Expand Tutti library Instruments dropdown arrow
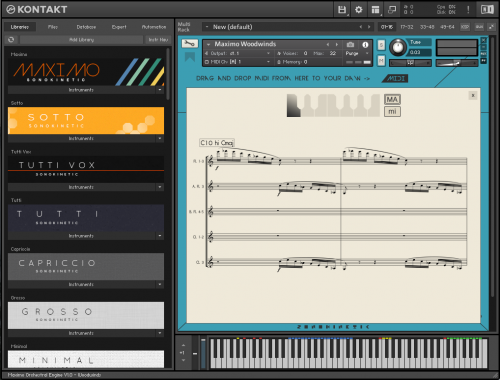 [x=160, y=236]
